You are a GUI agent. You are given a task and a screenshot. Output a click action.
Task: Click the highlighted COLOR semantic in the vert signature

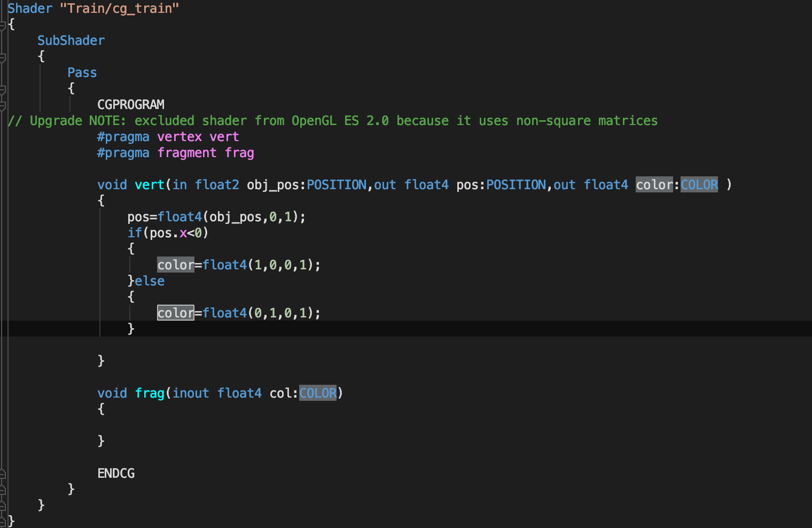pyautogui.click(x=699, y=185)
